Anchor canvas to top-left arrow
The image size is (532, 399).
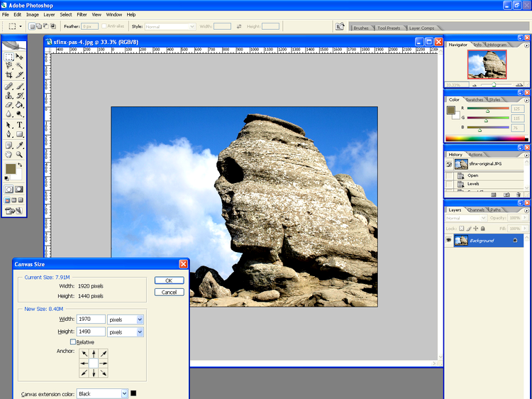coord(84,354)
